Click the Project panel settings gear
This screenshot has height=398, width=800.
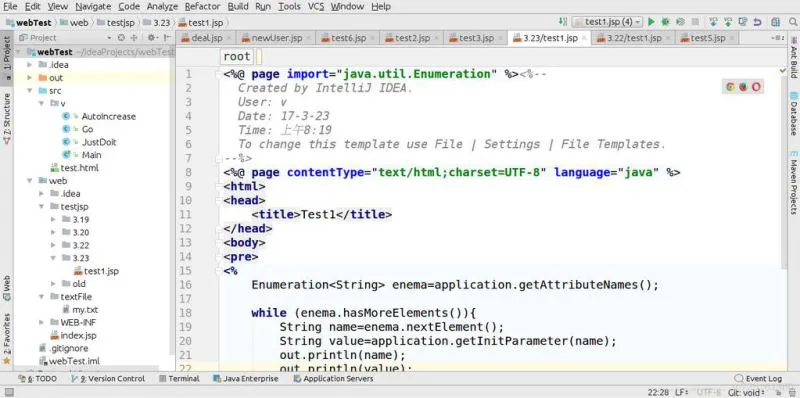click(x=152, y=37)
